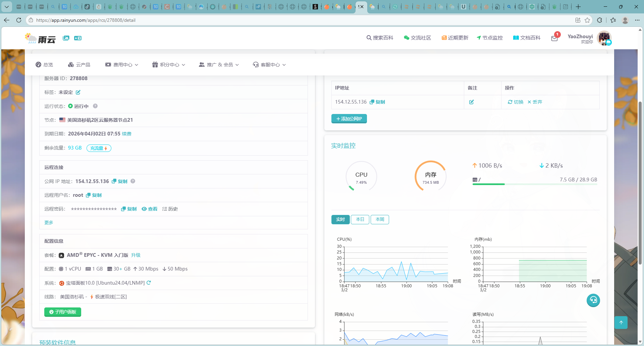Open the mail notification inbox icon
644x346 pixels.
click(554, 38)
